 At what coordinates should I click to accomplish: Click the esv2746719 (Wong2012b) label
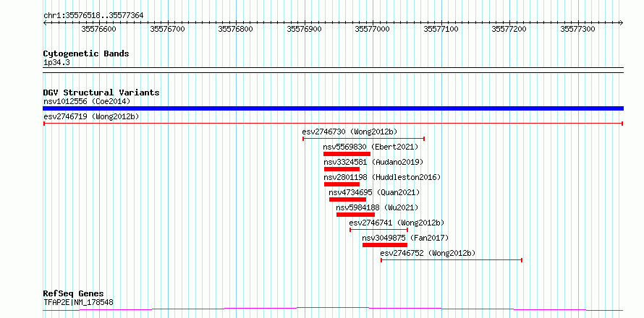91,116
